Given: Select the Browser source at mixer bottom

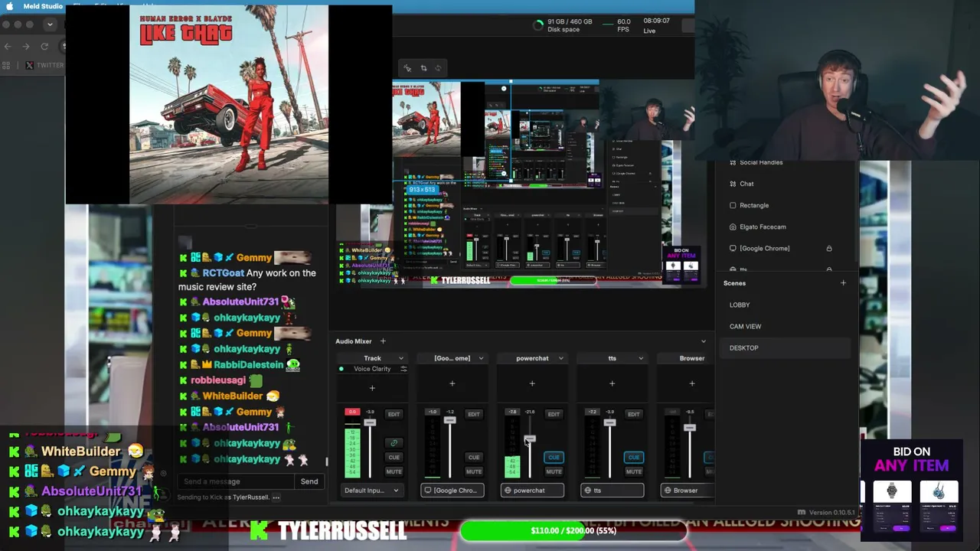Looking at the screenshot, I should pyautogui.click(x=686, y=491).
